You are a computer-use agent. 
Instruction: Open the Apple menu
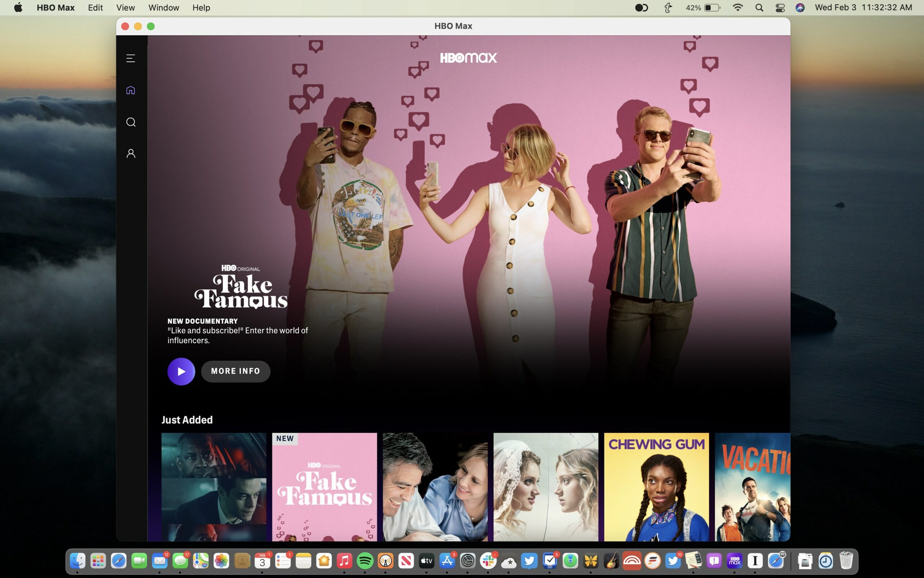[18, 8]
